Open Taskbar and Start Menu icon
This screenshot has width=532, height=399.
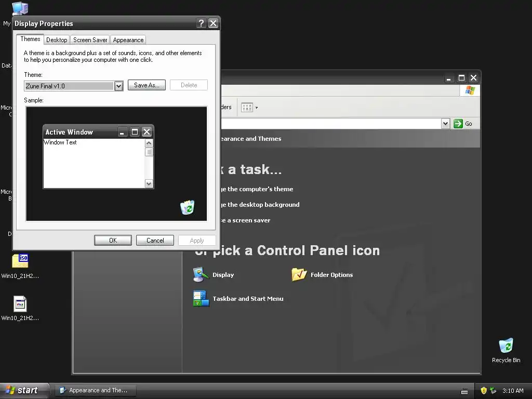(238, 299)
